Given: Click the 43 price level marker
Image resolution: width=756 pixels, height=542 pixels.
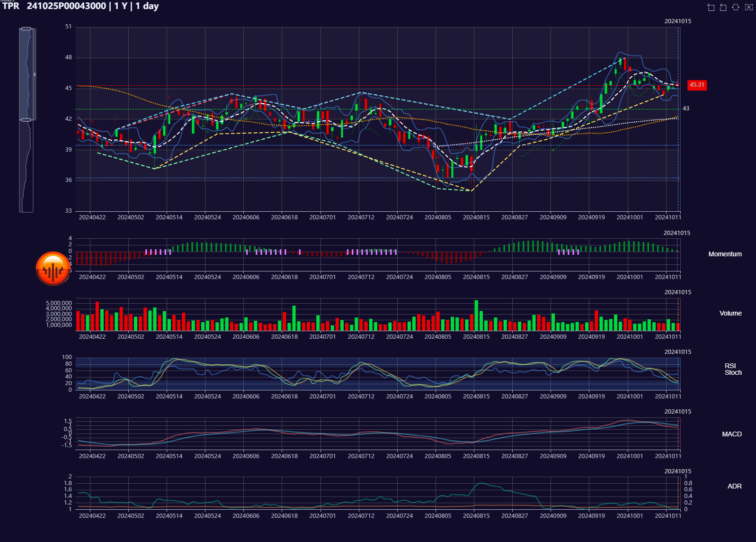Looking at the screenshot, I should 685,108.
